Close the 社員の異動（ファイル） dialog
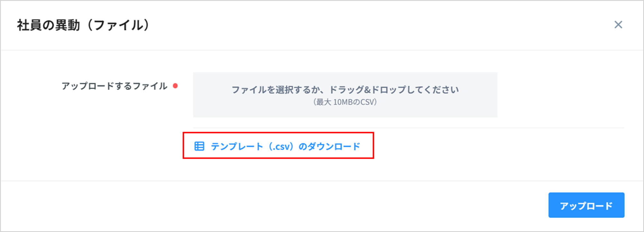Image resolution: width=644 pixels, height=232 pixels. pos(618,25)
